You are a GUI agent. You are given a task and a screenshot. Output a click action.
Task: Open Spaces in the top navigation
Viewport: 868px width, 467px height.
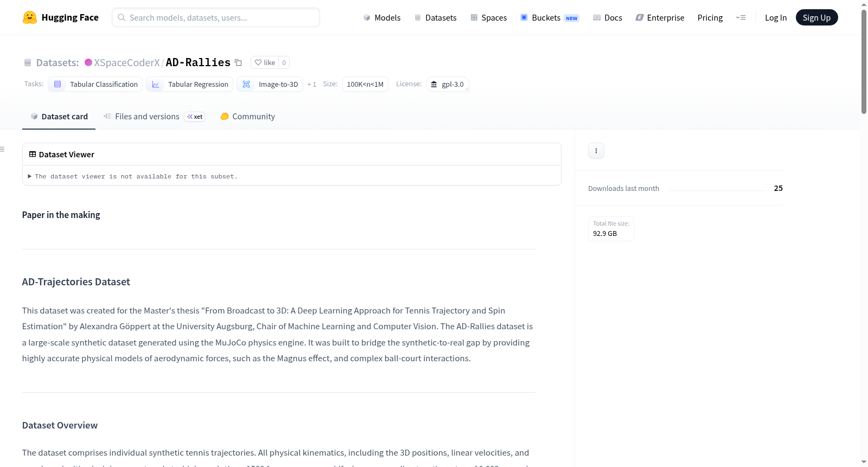click(x=489, y=17)
